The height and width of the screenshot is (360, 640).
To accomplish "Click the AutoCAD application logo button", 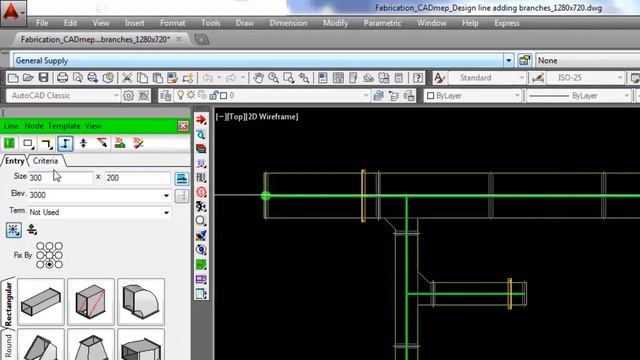I will point(12,12).
